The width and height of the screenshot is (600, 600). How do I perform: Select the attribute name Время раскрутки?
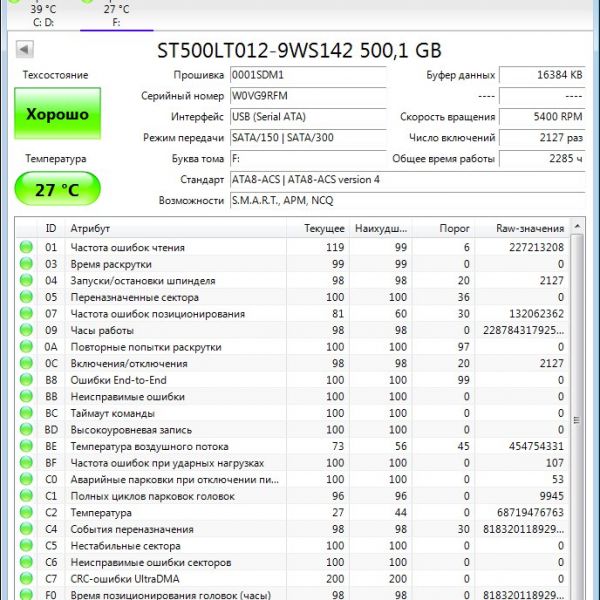click(111, 264)
